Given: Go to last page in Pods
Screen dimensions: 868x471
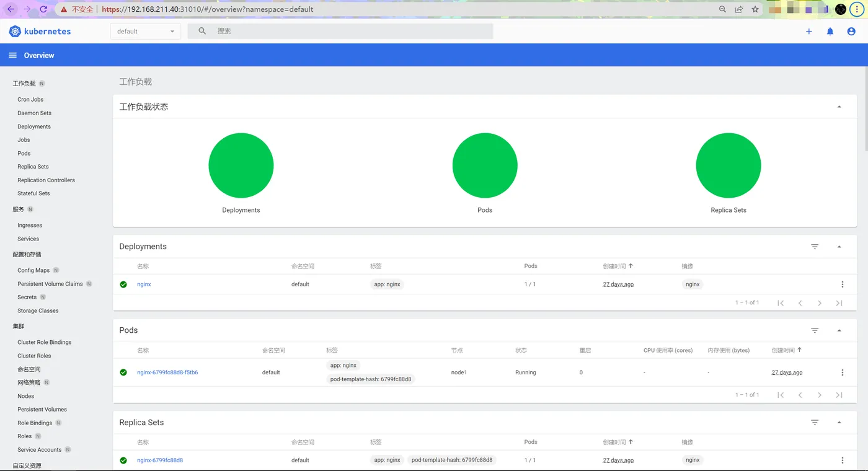Looking at the screenshot, I should (839, 395).
